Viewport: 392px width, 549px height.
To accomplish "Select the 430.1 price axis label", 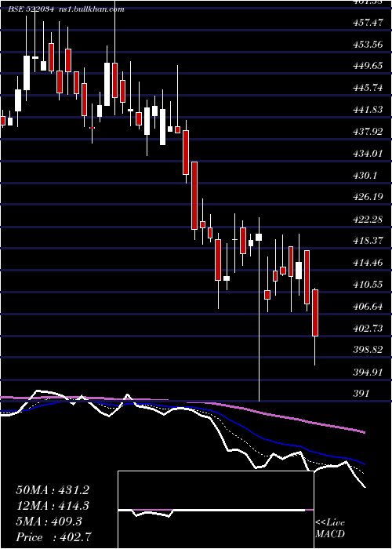I will point(365,176).
